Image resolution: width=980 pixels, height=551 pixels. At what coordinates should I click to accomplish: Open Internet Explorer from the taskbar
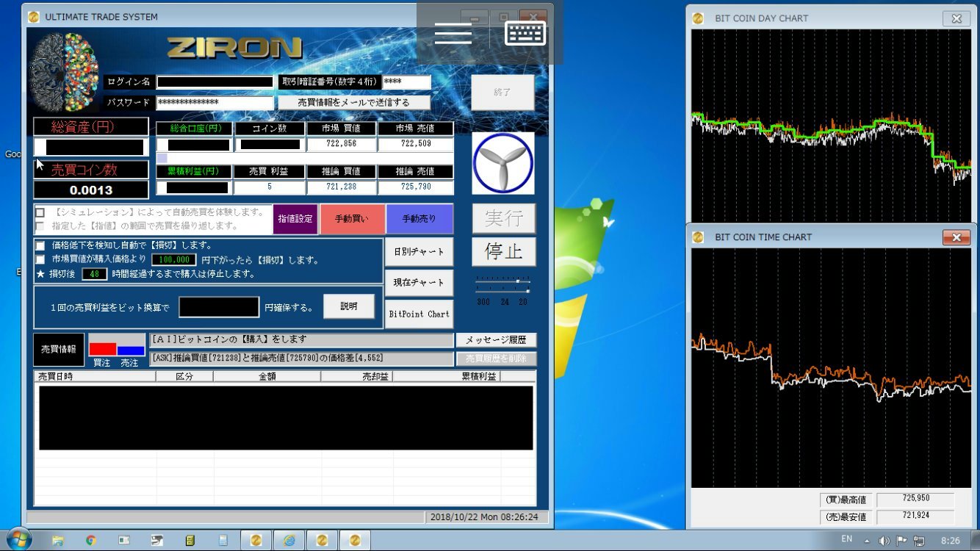click(289, 540)
